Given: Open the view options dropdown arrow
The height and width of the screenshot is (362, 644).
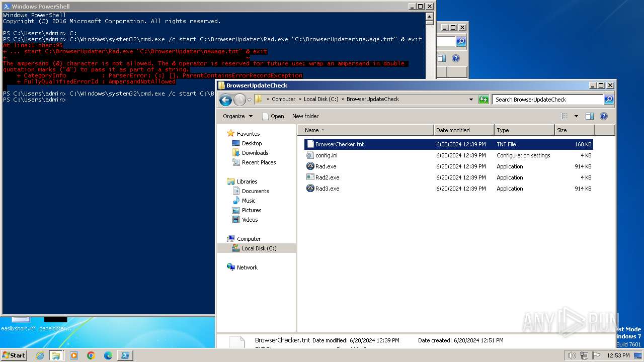Looking at the screenshot, I should [576, 116].
